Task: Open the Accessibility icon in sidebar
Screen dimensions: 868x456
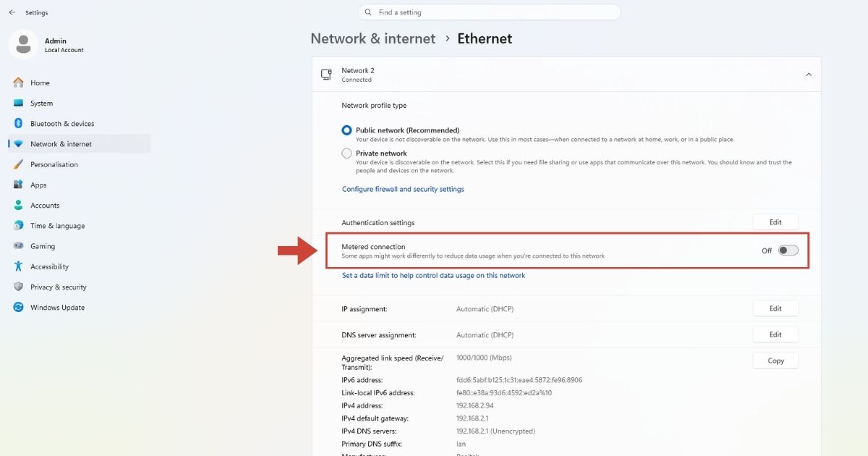Action: 18,266
